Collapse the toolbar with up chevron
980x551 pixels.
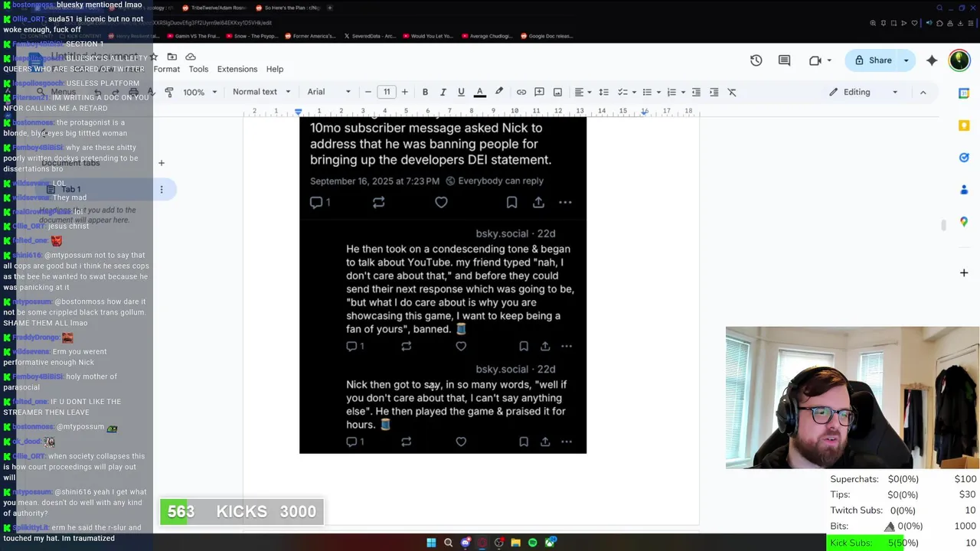pyautogui.click(x=923, y=92)
